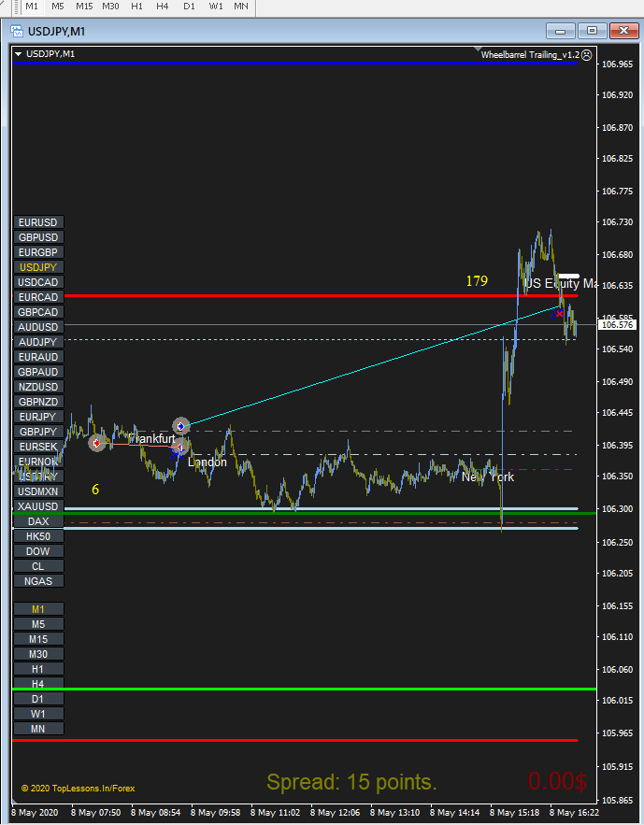Click the Frankfurt session label
This screenshot has height=825, width=644.
point(151,439)
